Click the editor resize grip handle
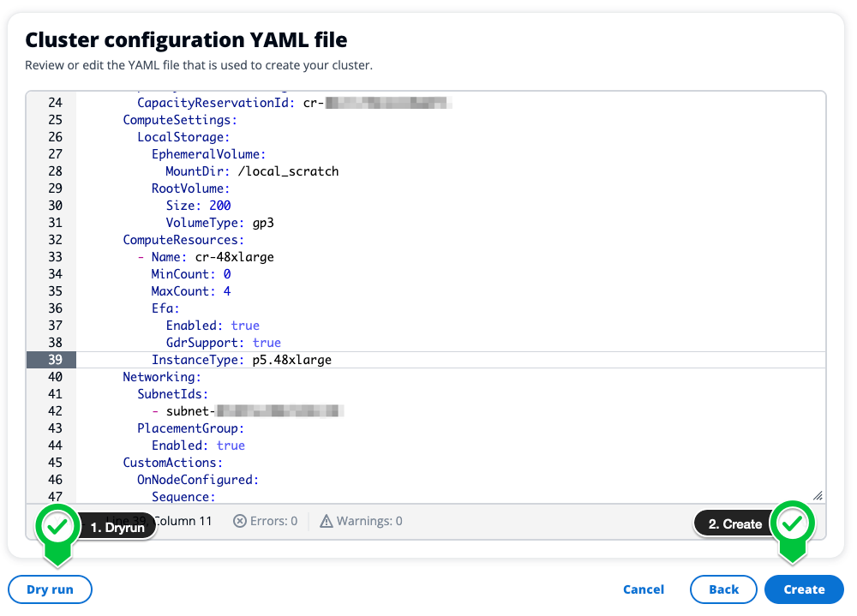The image size is (857, 616). [x=818, y=495]
